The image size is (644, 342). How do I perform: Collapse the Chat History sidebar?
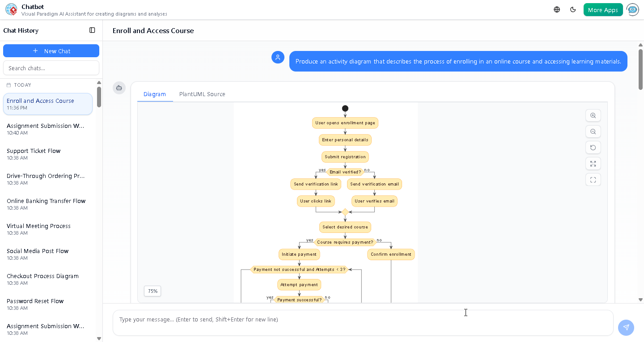pos(92,30)
